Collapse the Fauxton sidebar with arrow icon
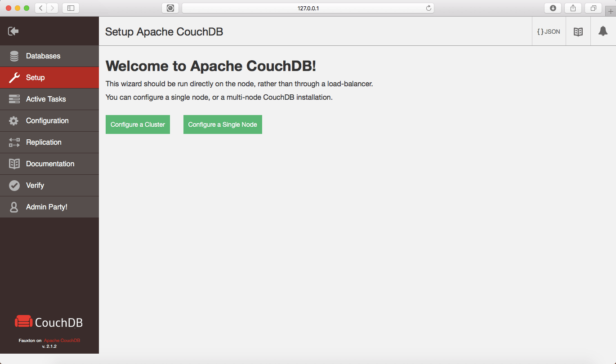This screenshot has width=616, height=364. click(x=13, y=31)
